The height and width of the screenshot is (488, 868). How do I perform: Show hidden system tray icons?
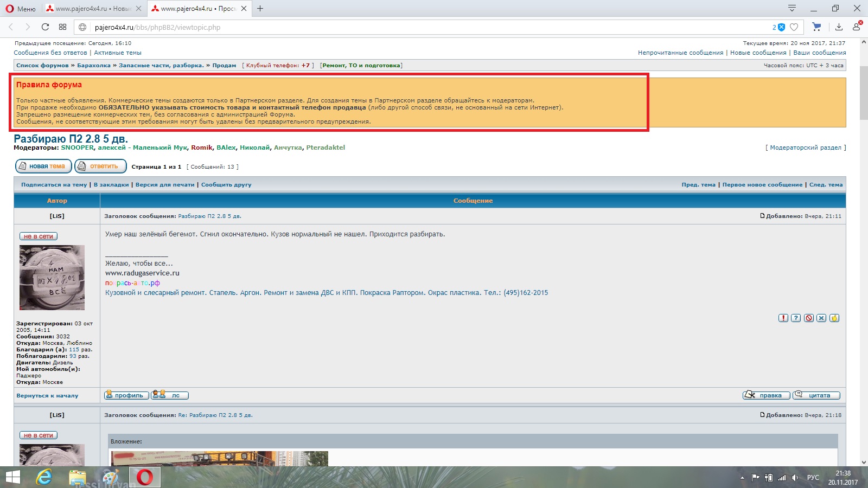[742, 478]
